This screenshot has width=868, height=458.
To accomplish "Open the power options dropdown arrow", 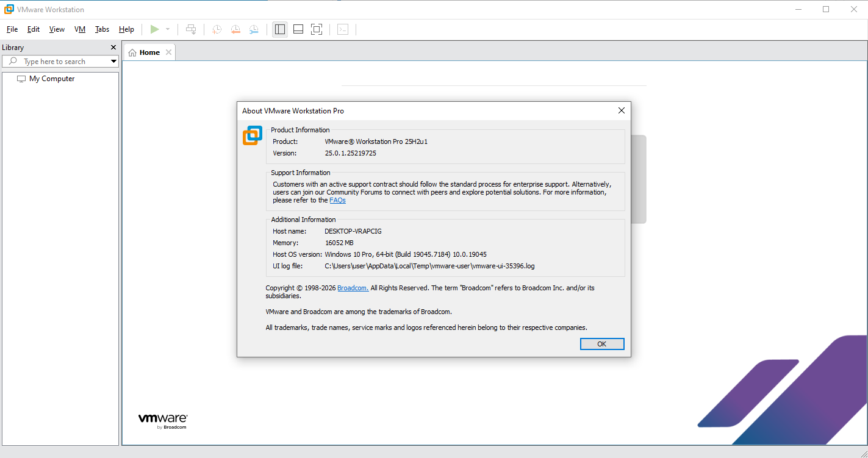I will click(168, 29).
